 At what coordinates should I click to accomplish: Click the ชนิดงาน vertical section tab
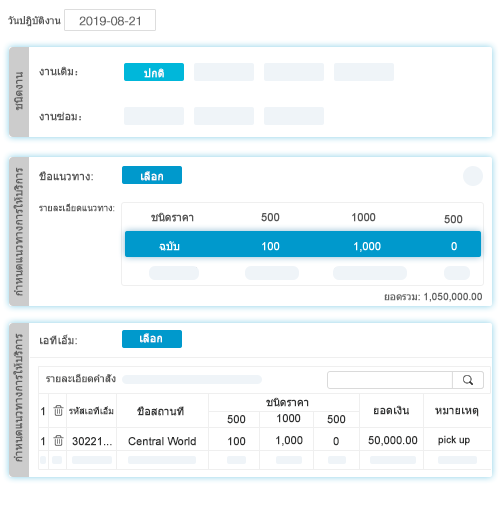[19, 92]
